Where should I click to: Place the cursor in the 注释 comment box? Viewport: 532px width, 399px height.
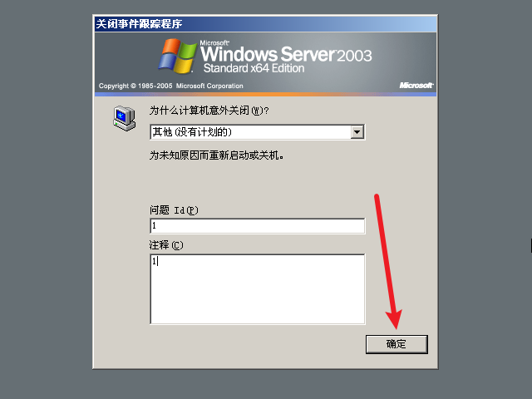[257, 289]
